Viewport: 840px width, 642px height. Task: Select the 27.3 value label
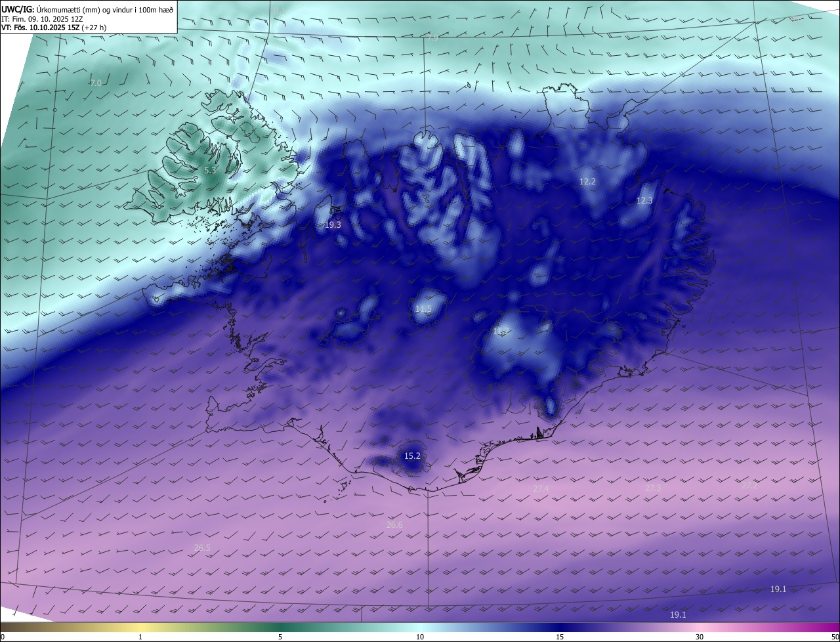653,488
